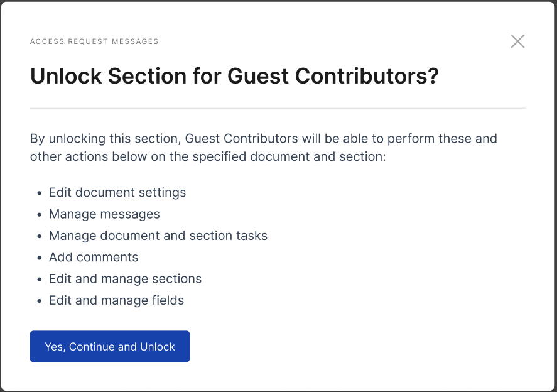557x392 pixels.
Task: Close the unlock section dialog with X
Action: click(517, 41)
